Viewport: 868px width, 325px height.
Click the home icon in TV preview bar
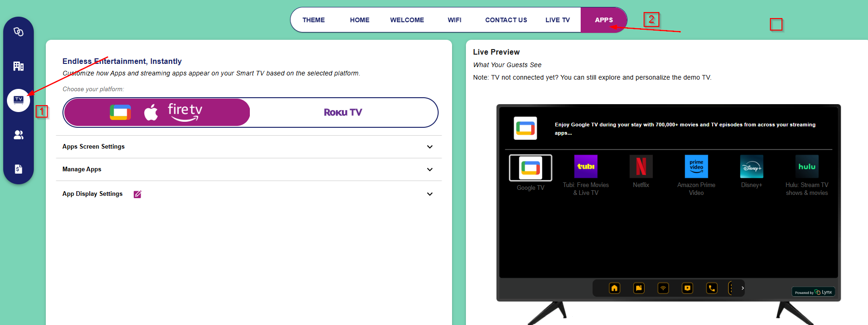click(x=614, y=288)
